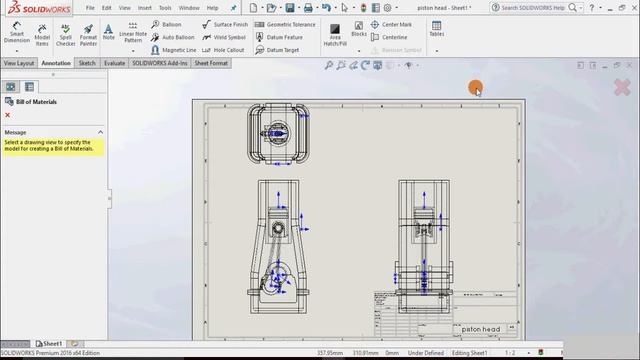
Task: Click the piston head title block text
Action: [x=480, y=329]
